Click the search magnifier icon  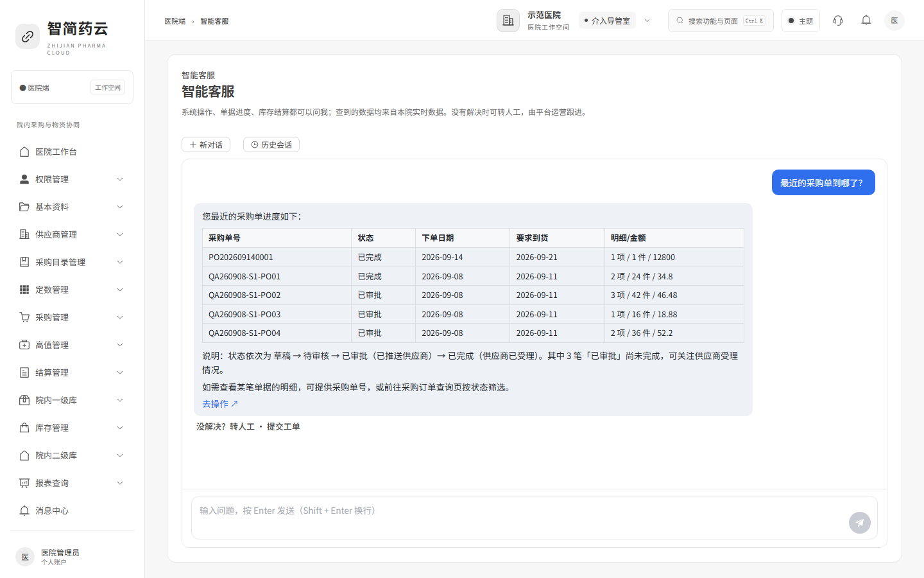pyautogui.click(x=680, y=21)
